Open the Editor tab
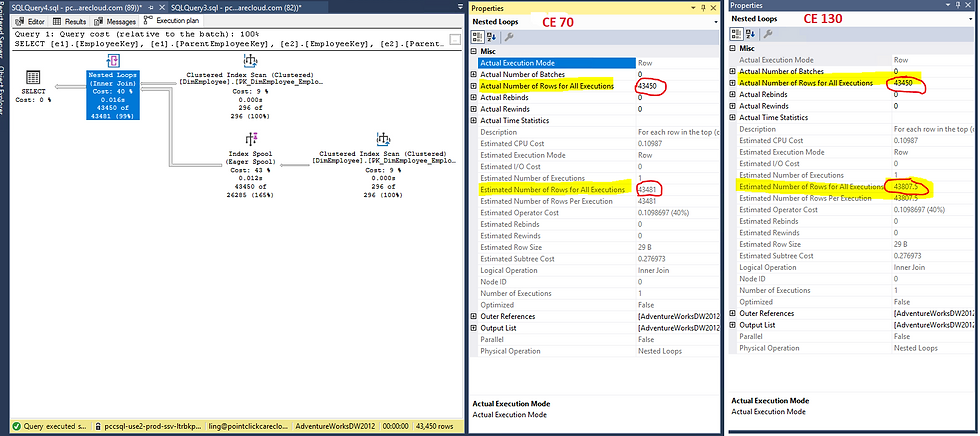The width and height of the screenshot is (980, 436). 31,21
